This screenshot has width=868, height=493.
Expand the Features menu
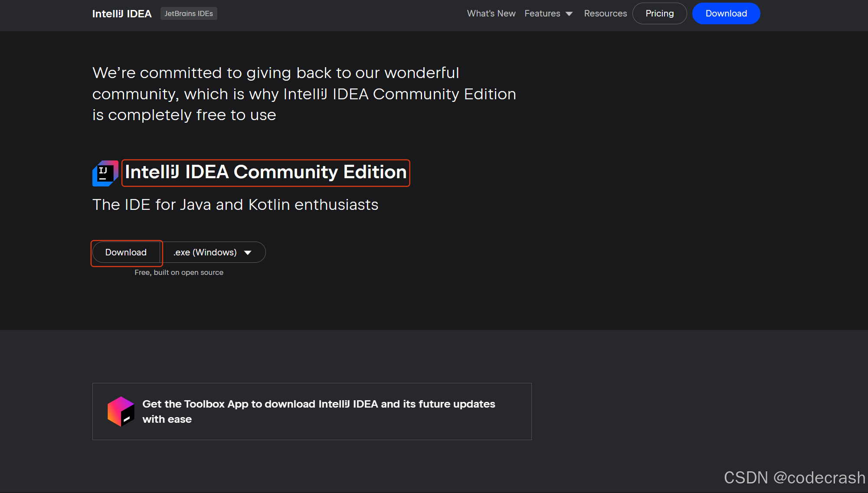tap(549, 13)
